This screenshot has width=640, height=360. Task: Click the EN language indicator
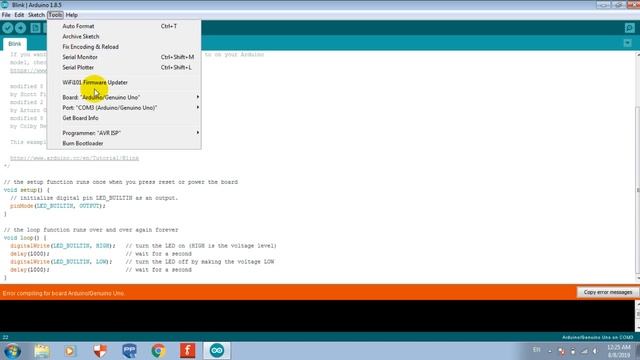point(536,350)
